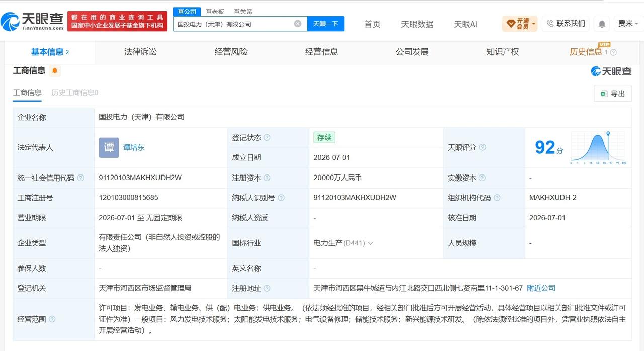This screenshot has width=644, height=351.
Task: Click organization code MAKHXUDH-2
Action: point(553,198)
